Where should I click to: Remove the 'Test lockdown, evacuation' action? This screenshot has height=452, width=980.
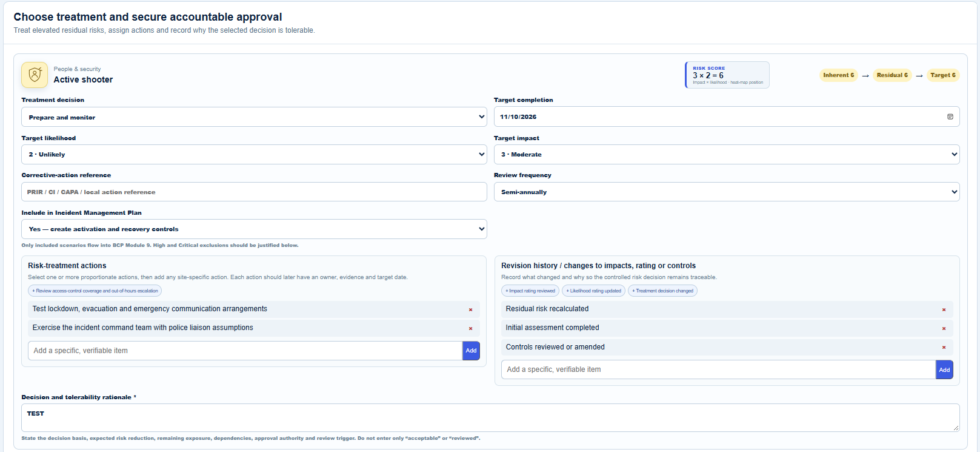(x=470, y=309)
